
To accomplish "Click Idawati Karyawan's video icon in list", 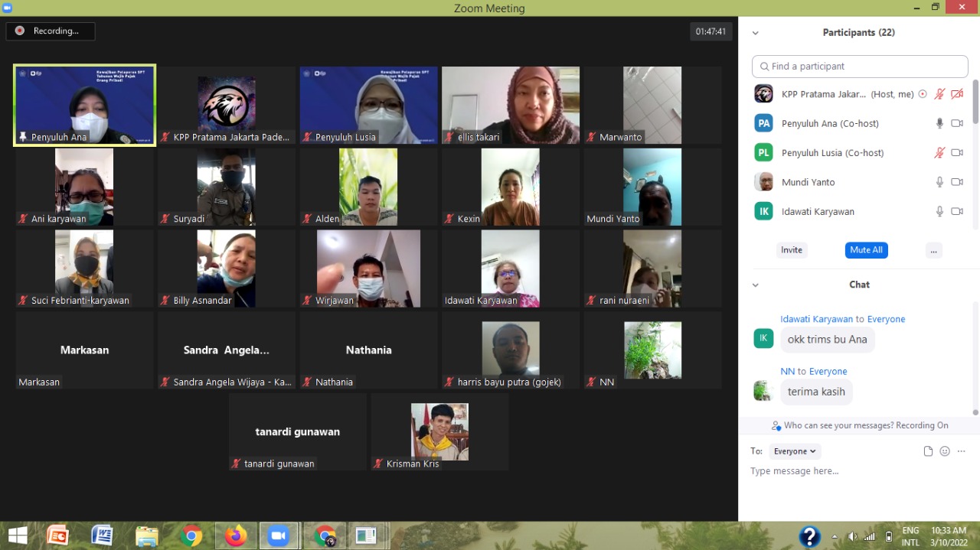I will tap(957, 211).
